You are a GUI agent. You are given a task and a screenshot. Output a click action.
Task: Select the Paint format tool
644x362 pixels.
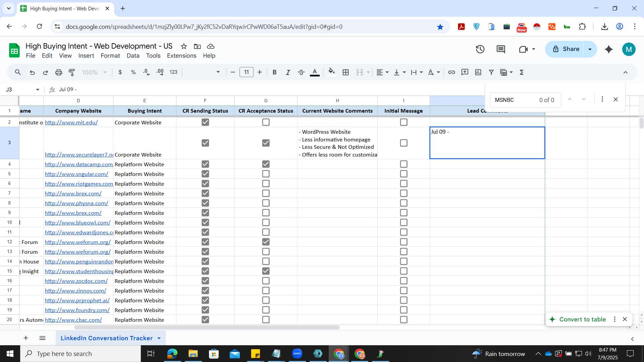tap(72, 72)
